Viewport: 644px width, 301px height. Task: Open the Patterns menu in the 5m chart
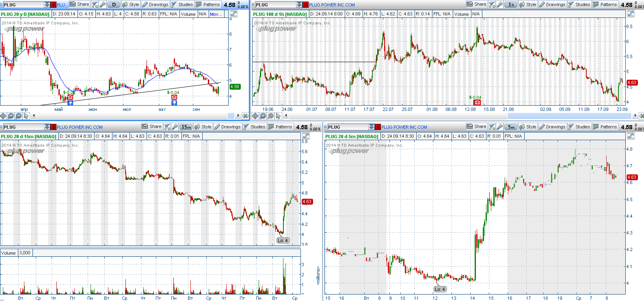coord(605,127)
